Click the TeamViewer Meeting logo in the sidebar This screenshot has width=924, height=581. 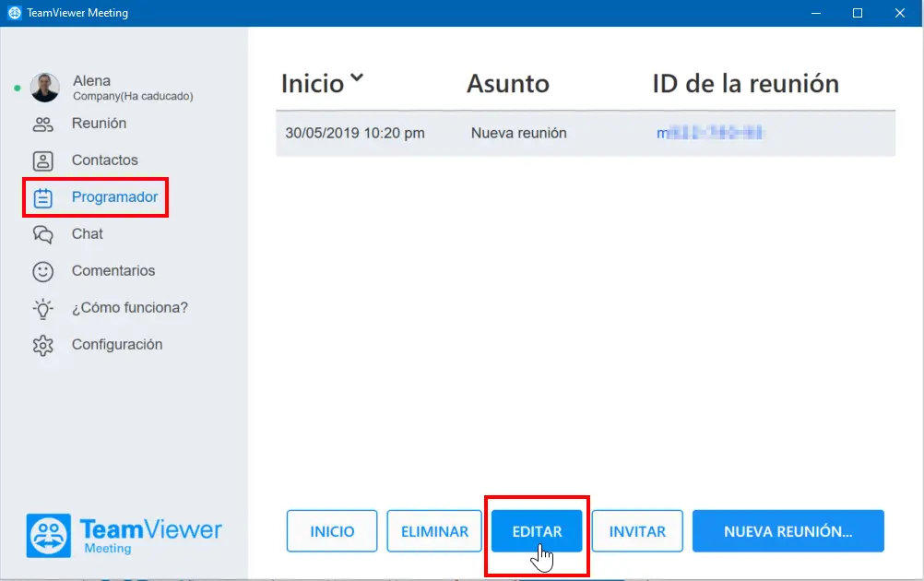tap(124, 536)
